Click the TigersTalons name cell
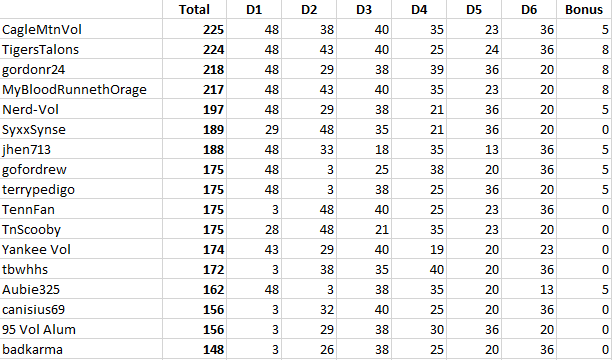Viewport: 612px width, 360px height. click(x=81, y=49)
